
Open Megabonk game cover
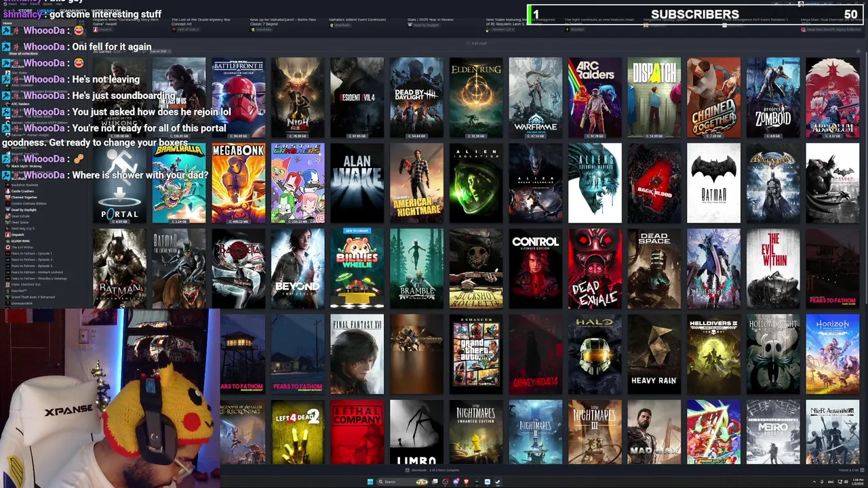coord(238,183)
